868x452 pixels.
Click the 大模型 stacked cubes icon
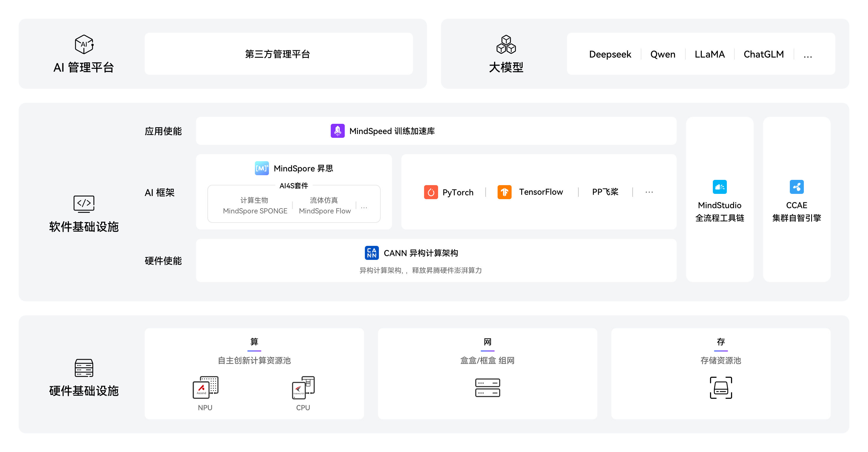tap(506, 44)
